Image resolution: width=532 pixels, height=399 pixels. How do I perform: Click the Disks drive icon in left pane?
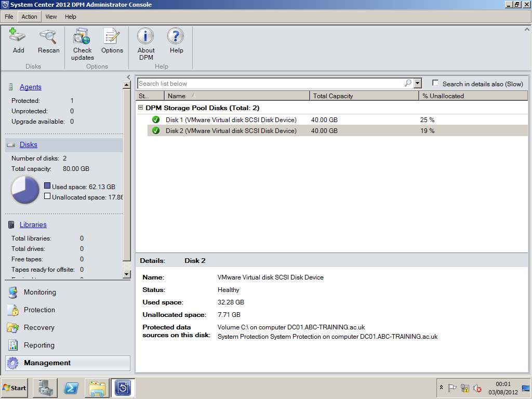[11, 145]
